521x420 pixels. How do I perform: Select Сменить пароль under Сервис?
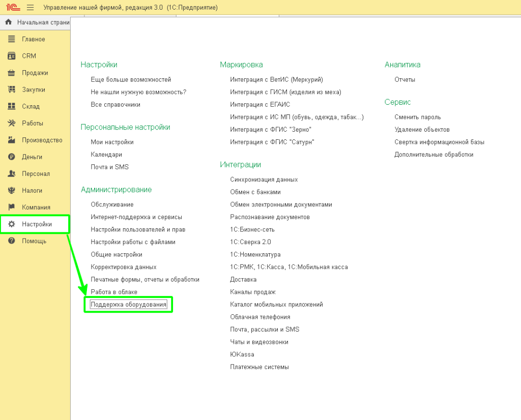[x=417, y=117]
